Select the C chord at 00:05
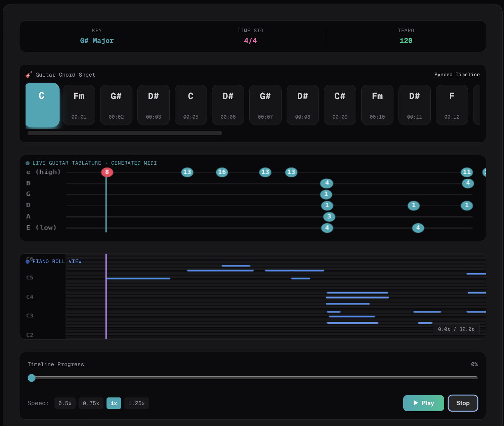This screenshot has height=426, width=504. tap(191, 105)
